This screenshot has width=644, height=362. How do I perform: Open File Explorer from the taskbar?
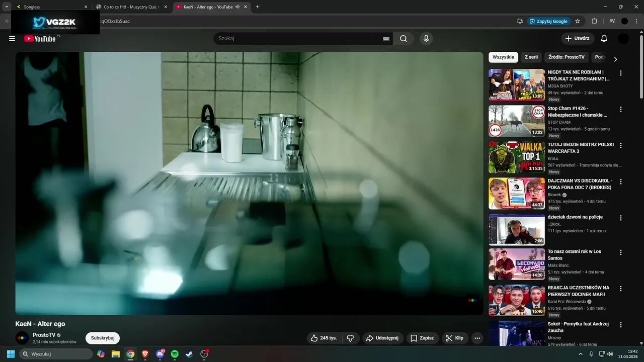[x=116, y=354]
